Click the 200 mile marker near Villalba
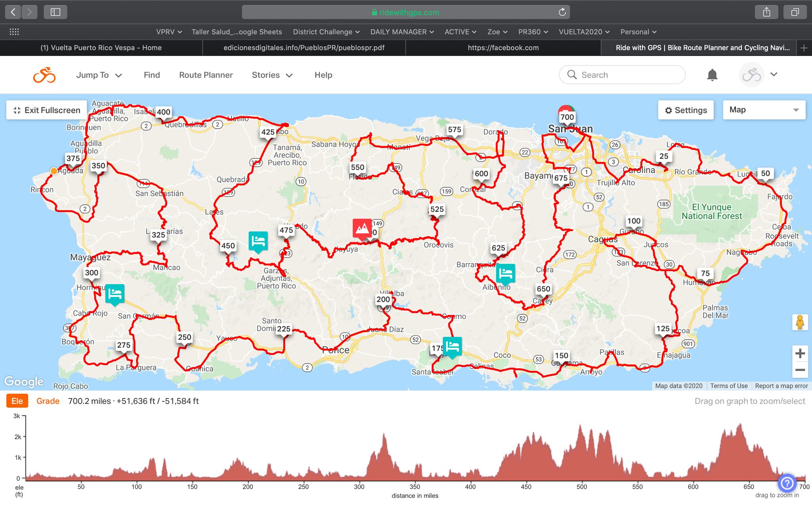This screenshot has height=508, width=812. [x=383, y=300]
